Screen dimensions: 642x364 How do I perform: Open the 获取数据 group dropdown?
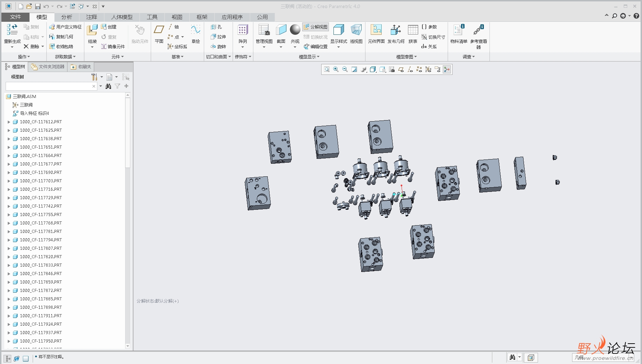65,57
